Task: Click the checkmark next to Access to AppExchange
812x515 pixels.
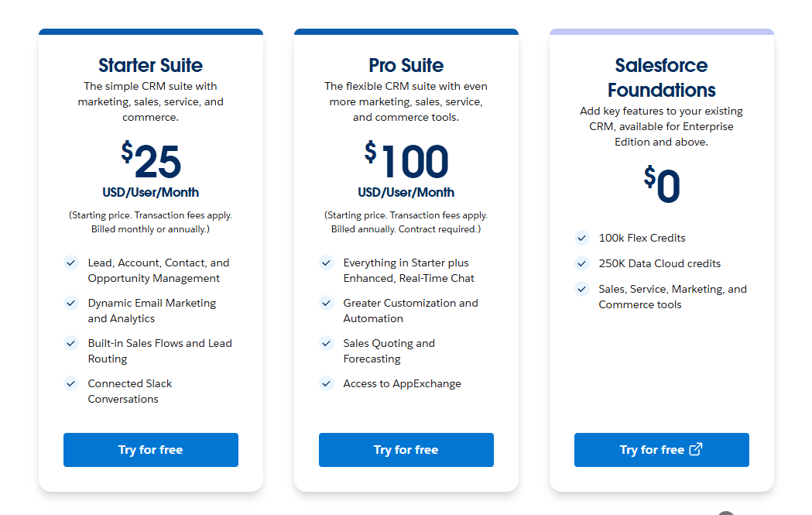Action: click(x=327, y=383)
